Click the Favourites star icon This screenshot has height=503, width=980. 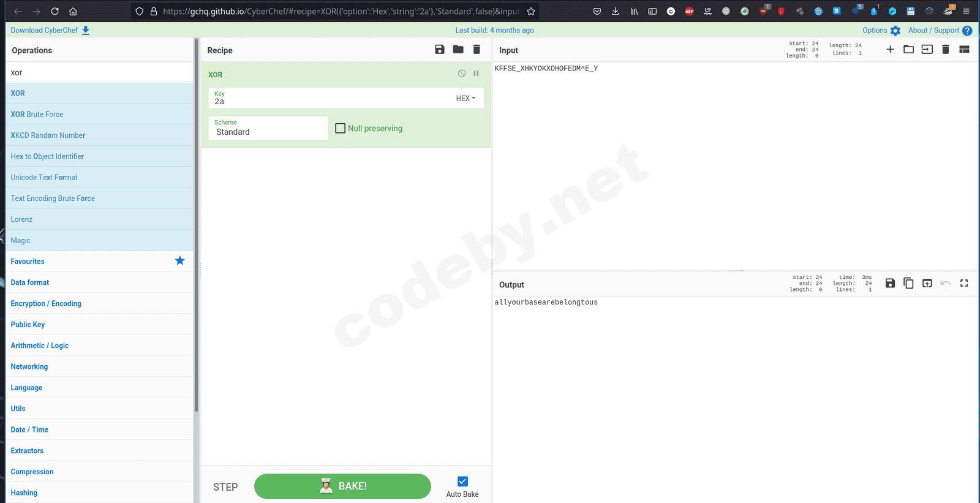point(179,261)
